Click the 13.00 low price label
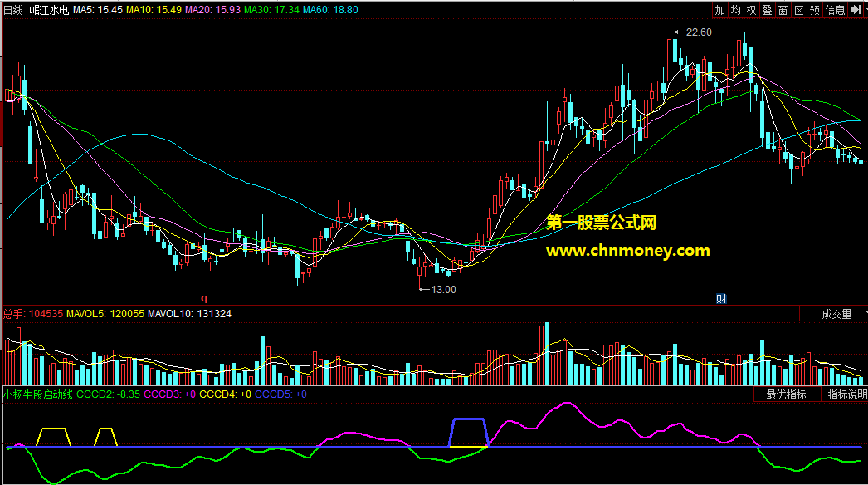This screenshot has width=868, height=485. [443, 289]
